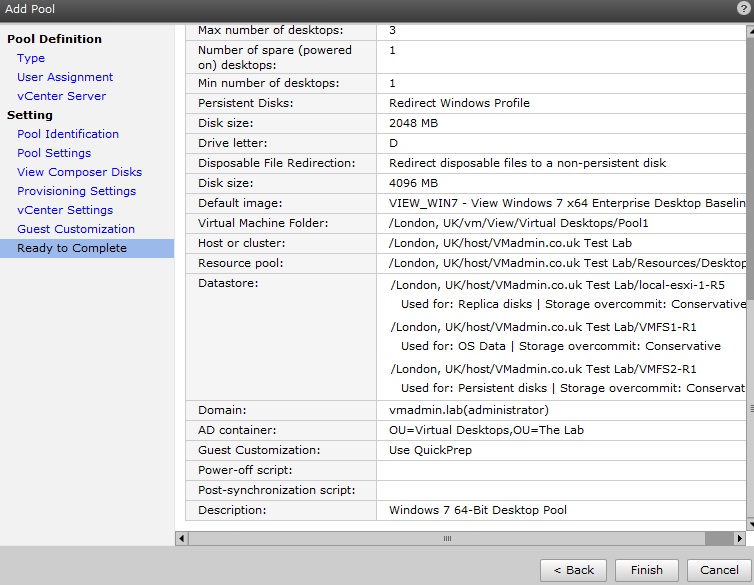Click the 'Setting' heading
This screenshot has height=585, width=754.
[x=30, y=115]
